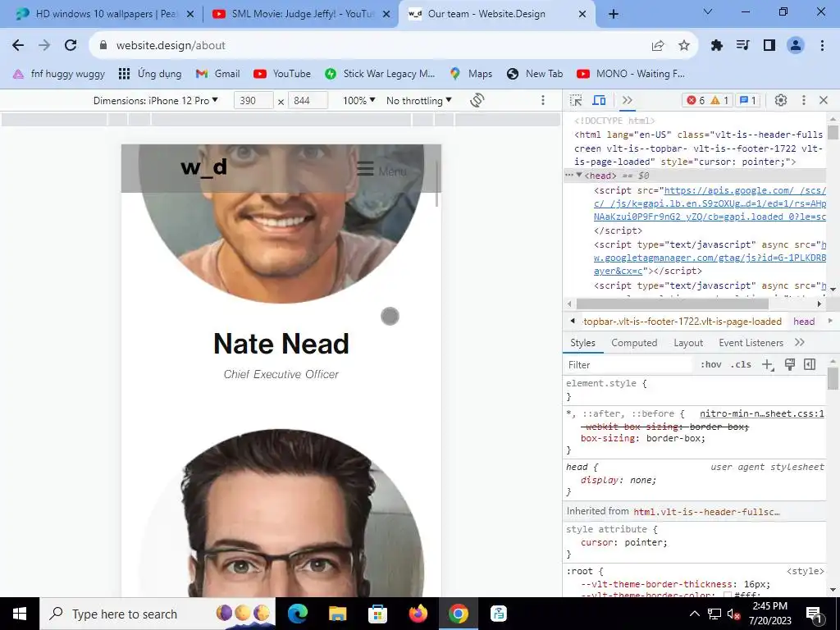Open the 100% zoom dropdown
The height and width of the screenshot is (630, 840).
[x=359, y=101]
